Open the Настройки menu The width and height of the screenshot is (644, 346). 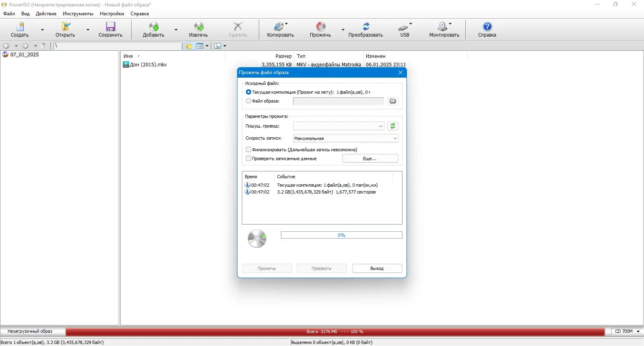pyautogui.click(x=112, y=14)
